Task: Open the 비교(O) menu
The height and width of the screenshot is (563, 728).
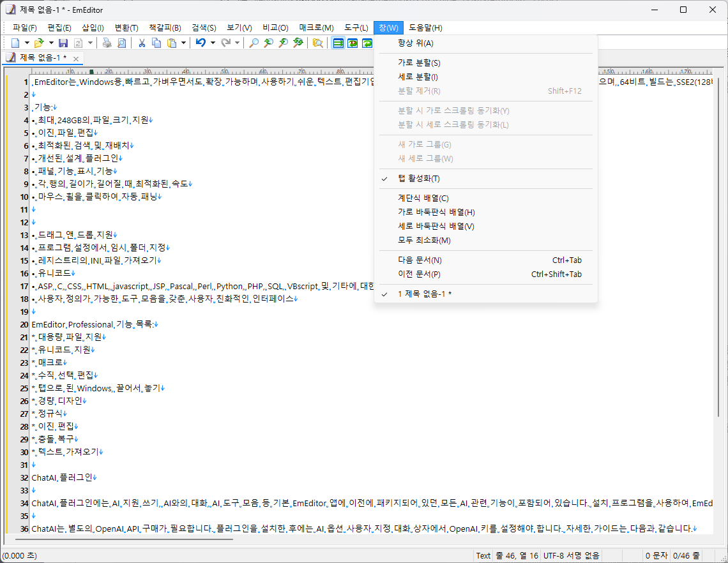Action: [x=275, y=28]
